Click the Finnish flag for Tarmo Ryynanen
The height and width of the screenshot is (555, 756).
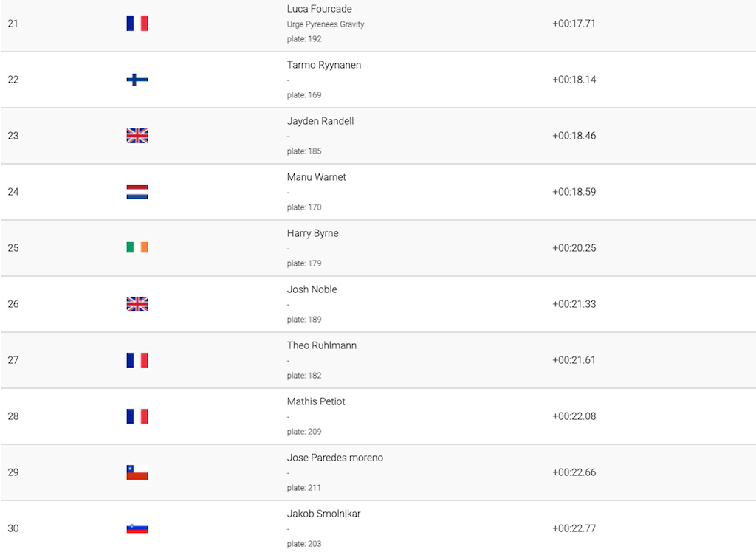pos(137,80)
